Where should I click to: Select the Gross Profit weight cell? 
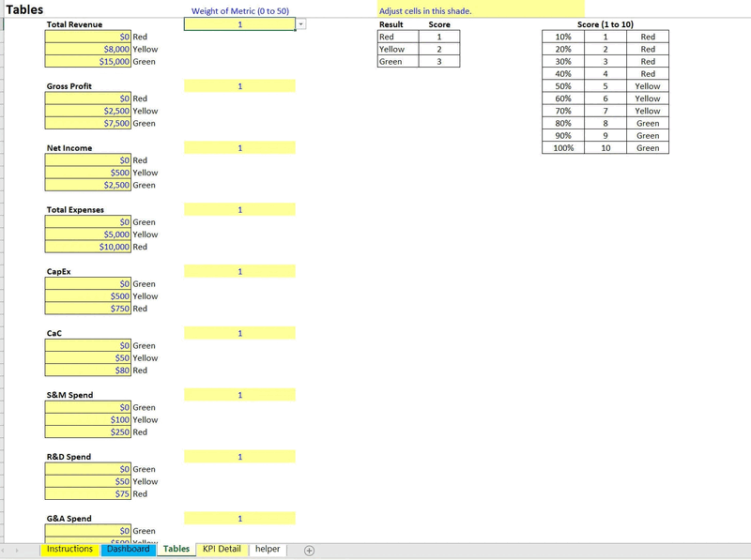pyautogui.click(x=239, y=83)
